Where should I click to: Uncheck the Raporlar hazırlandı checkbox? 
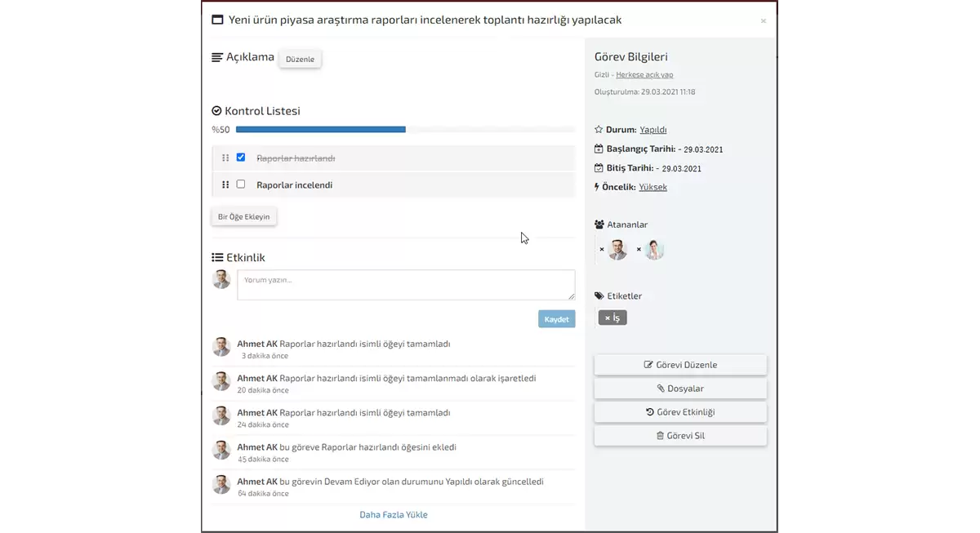[x=241, y=158]
